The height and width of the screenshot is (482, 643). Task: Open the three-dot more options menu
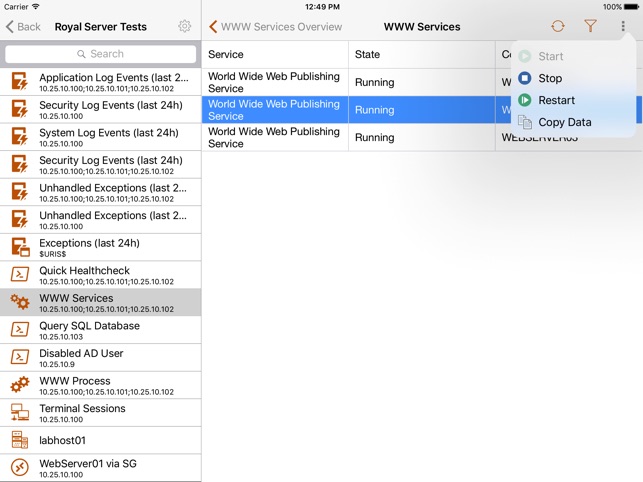coord(623,26)
